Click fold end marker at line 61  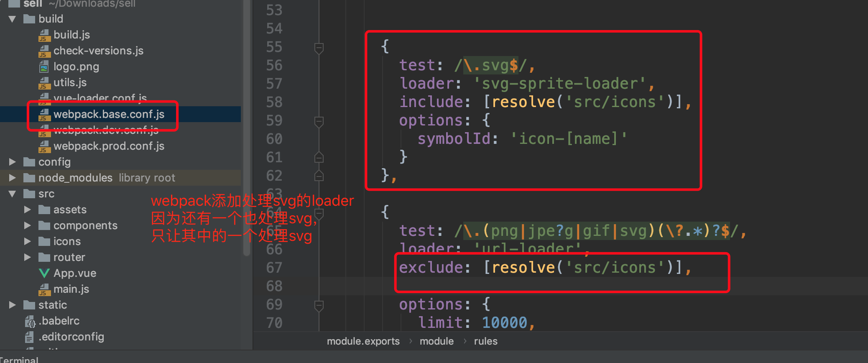click(x=319, y=157)
